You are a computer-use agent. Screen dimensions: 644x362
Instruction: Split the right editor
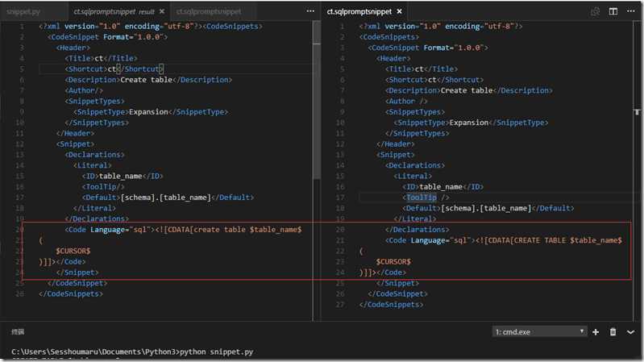pos(613,11)
